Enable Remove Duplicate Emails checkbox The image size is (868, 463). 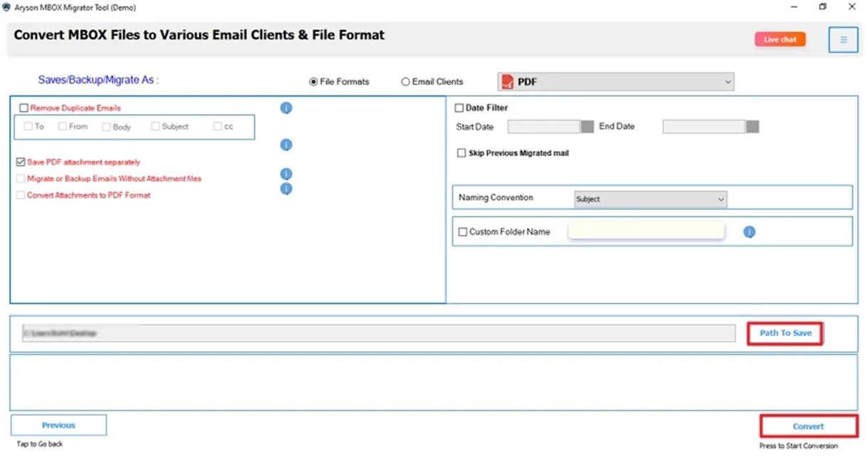point(24,108)
